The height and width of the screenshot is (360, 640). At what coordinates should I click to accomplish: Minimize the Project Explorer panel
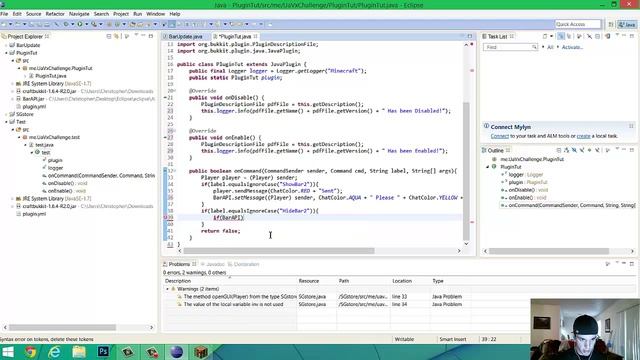143,36
